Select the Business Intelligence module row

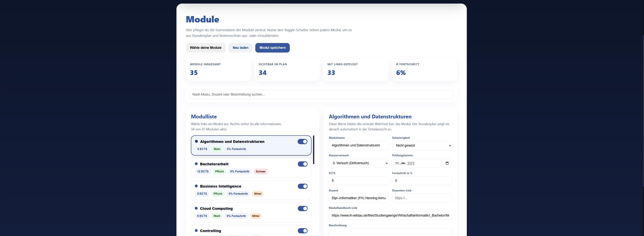tap(251, 190)
